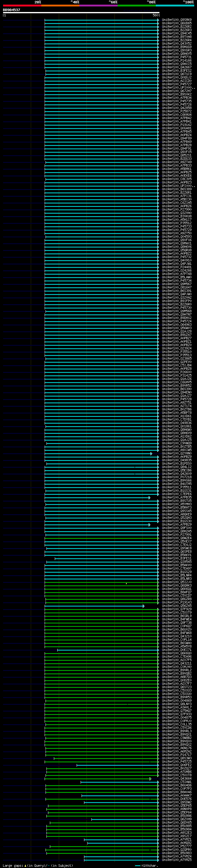Click the query name BB904537

coord(11,10)
